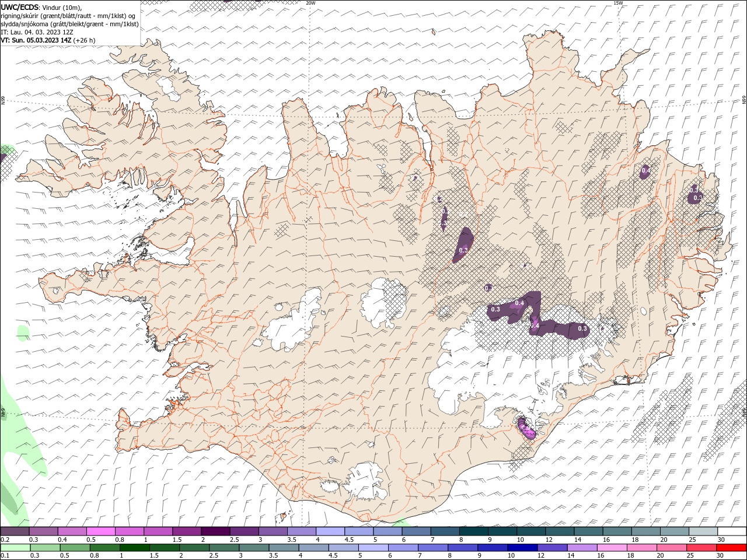Click the 'rigning/skúrir' legend description line
This screenshot has width=747, height=560.
click(x=68, y=16)
